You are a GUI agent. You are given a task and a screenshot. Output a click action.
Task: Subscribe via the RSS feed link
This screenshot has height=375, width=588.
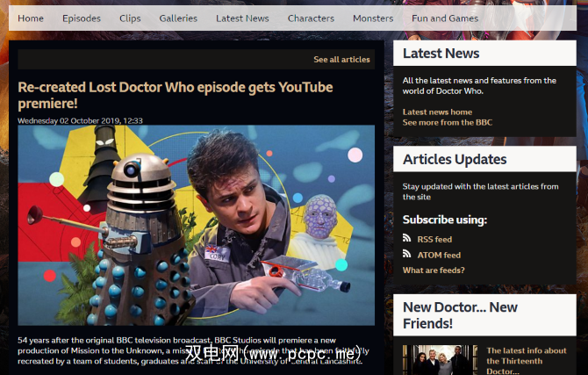coord(434,239)
